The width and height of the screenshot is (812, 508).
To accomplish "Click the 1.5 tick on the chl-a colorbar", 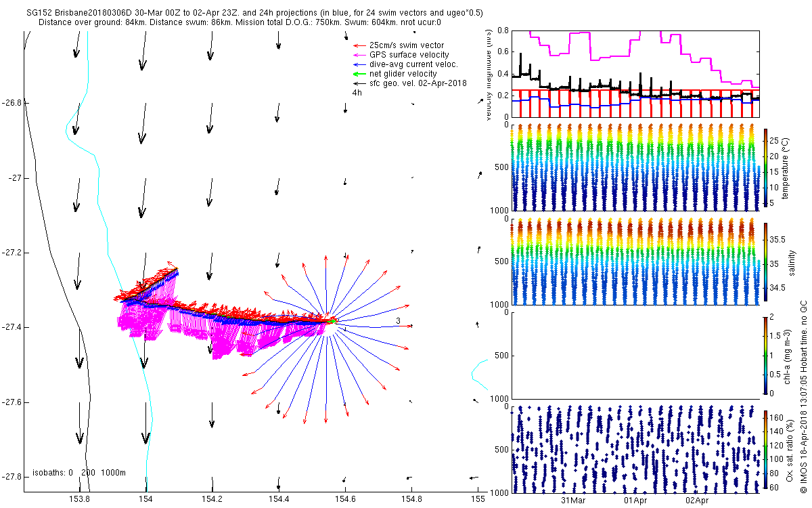I will point(776,336).
